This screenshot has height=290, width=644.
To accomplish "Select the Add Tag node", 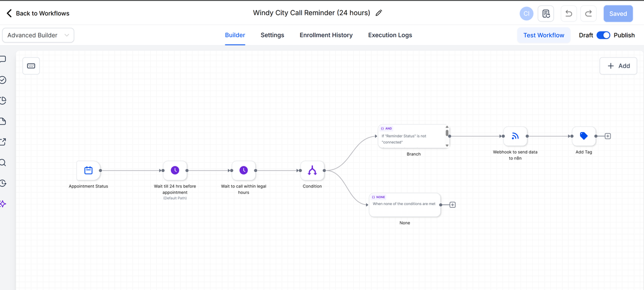I will [584, 136].
